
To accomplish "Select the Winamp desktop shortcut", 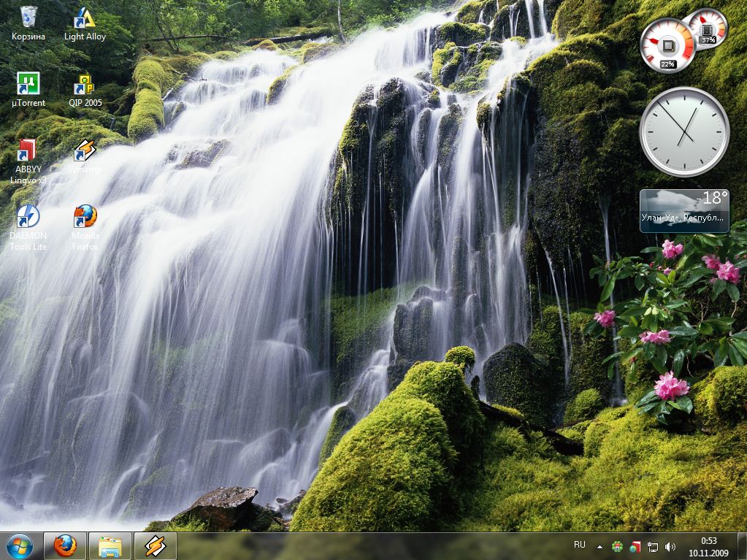I will tap(85, 151).
